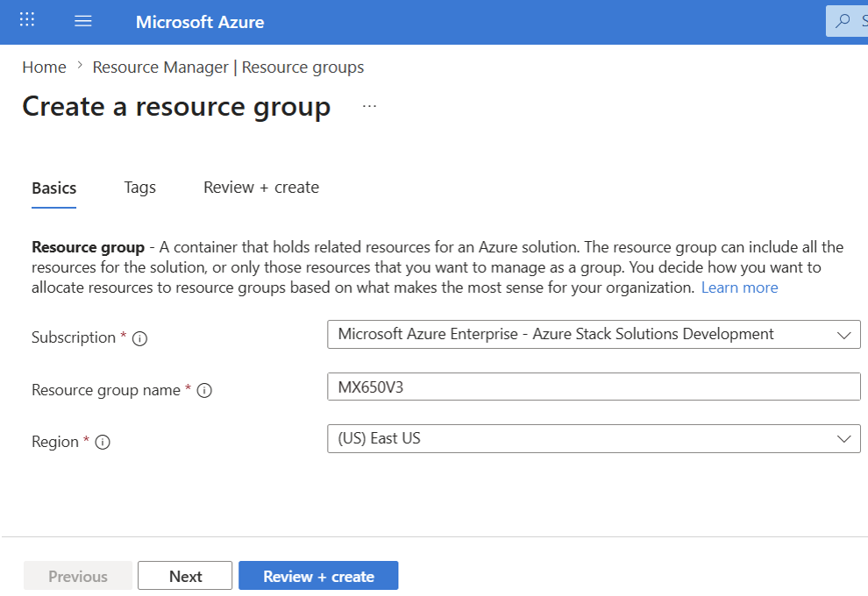Expand the Subscription dropdown
The height and width of the screenshot is (596, 868).
tap(594, 334)
